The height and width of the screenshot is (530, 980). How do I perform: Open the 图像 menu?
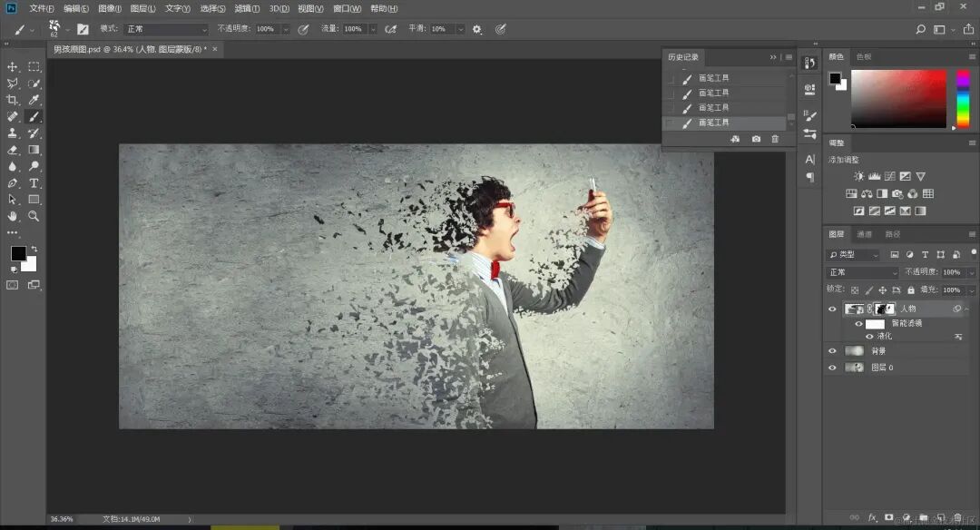pyautogui.click(x=110, y=9)
